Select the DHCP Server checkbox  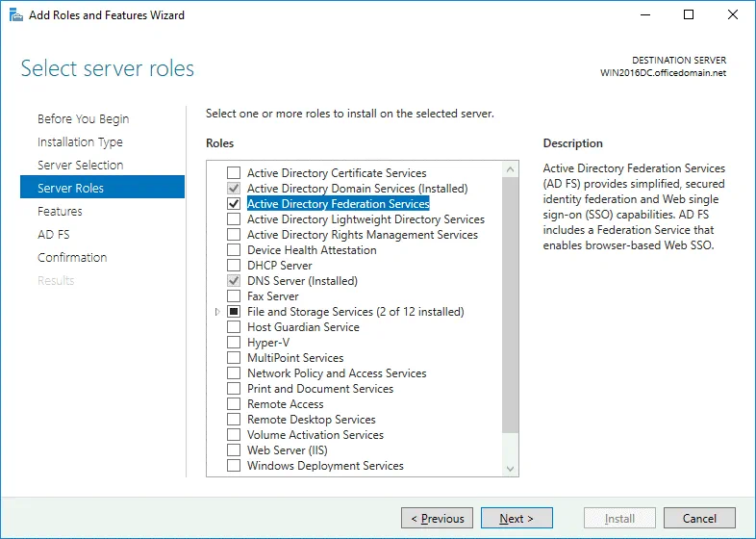pos(234,266)
